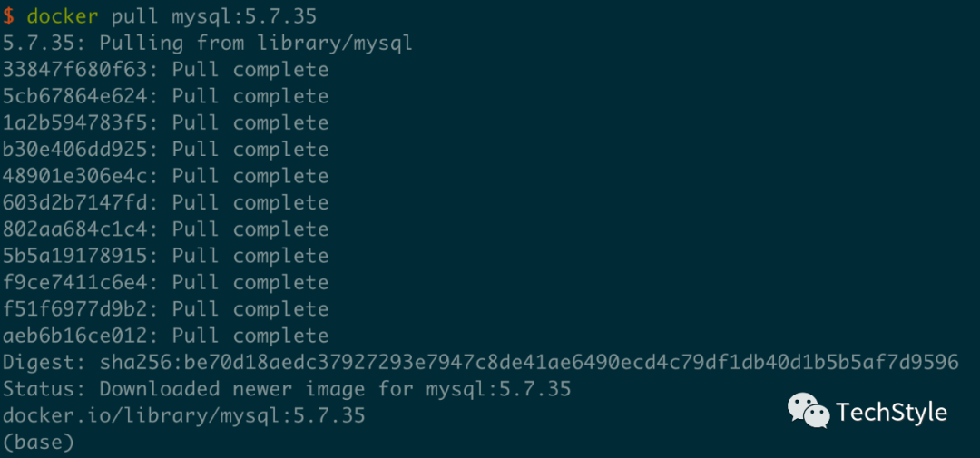Viewport: 980px width, 458px height.
Task: Click the docker.io/library/mysql:5.7.35 link text
Action: pyautogui.click(x=183, y=415)
